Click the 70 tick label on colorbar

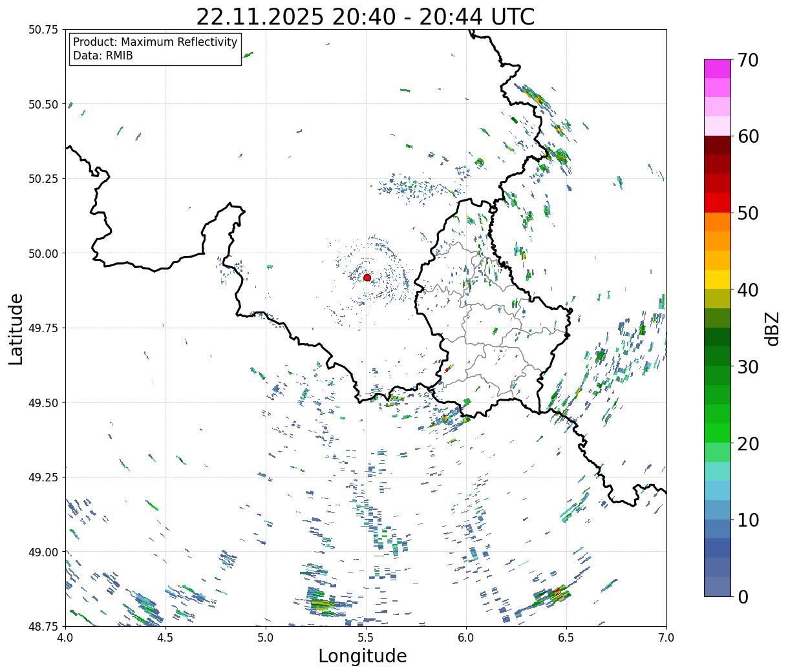pos(749,60)
